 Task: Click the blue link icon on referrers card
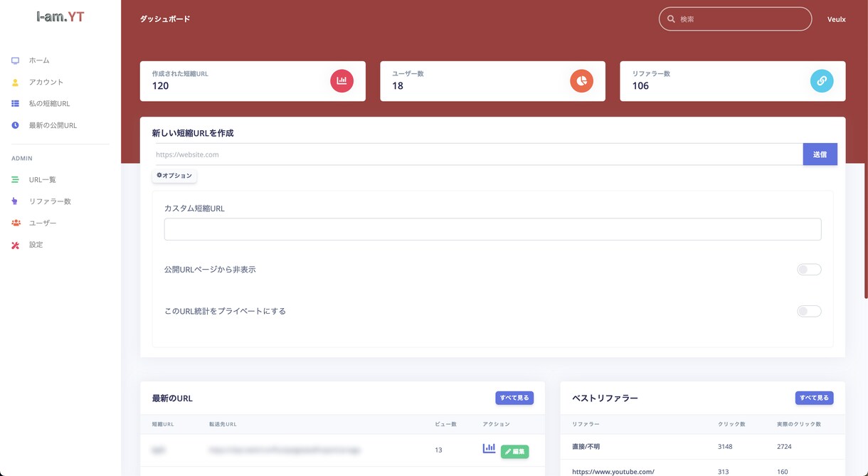pyautogui.click(x=822, y=81)
